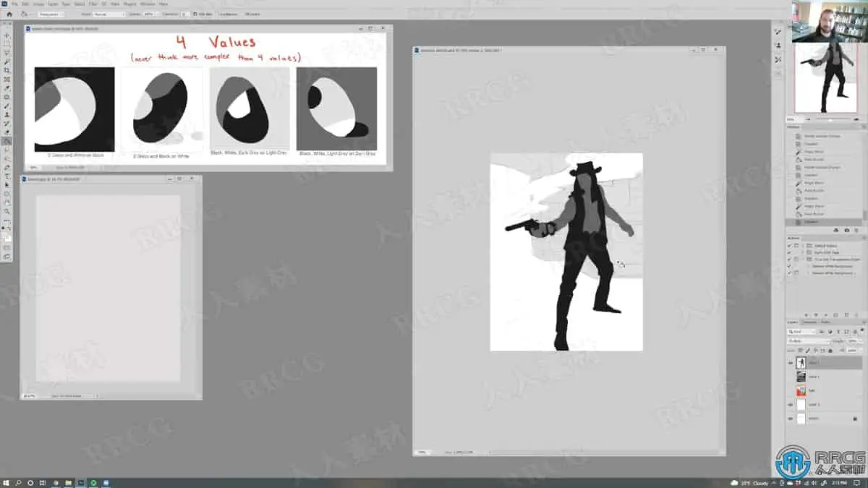The width and height of the screenshot is (868, 488).
Task: Select the Eyedropper tool
Action: (7, 88)
